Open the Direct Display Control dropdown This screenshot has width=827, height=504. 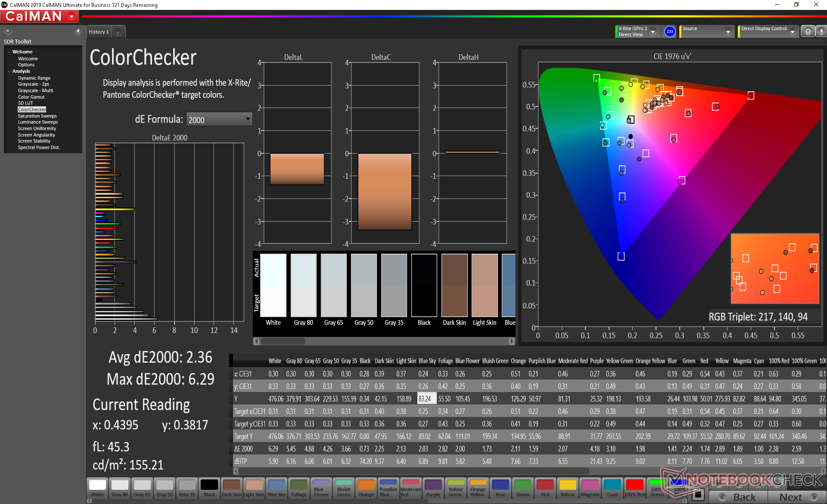point(792,31)
